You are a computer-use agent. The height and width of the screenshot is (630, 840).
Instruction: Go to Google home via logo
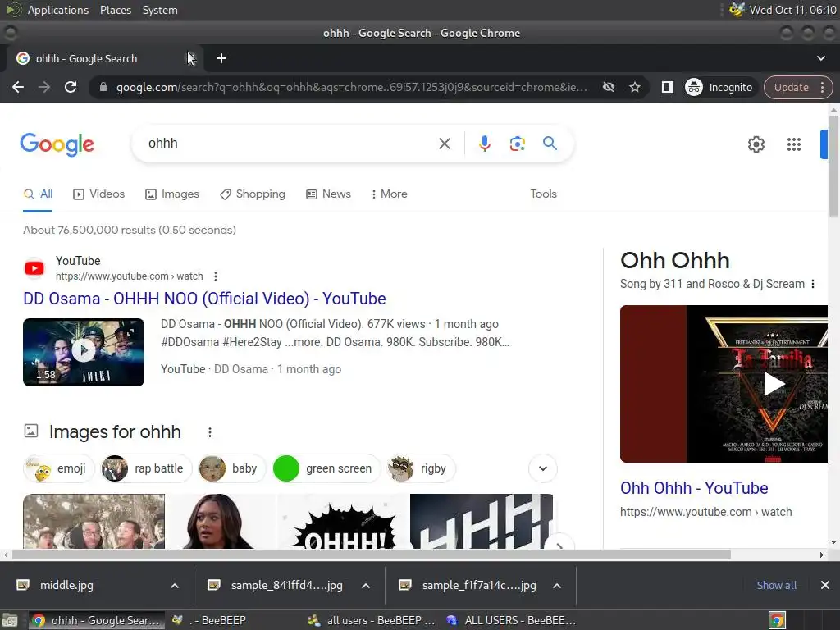(57, 144)
